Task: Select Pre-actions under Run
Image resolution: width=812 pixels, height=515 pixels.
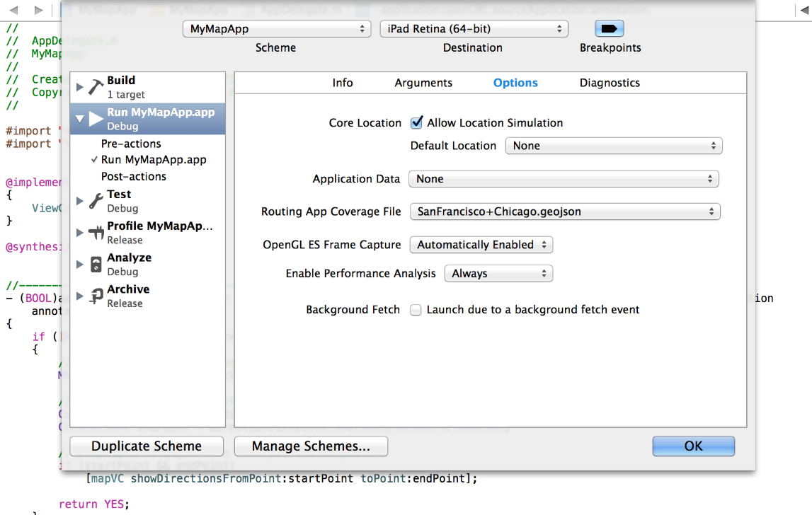Action: coord(131,144)
